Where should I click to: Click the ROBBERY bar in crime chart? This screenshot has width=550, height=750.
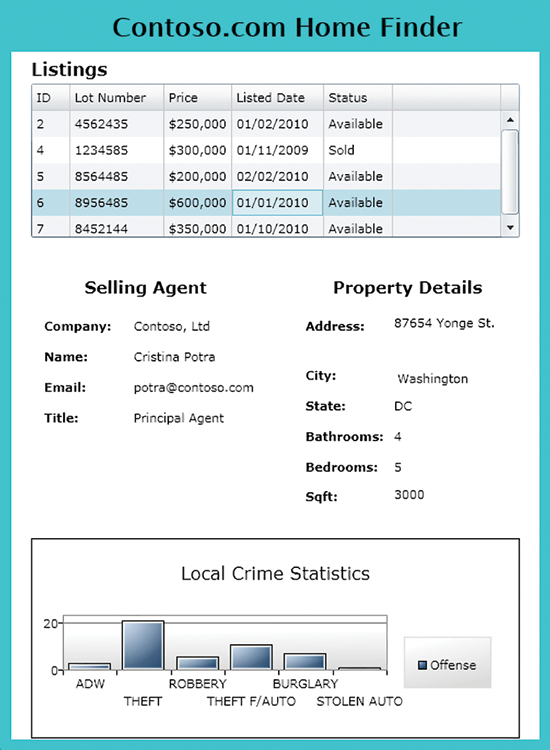coord(198,663)
